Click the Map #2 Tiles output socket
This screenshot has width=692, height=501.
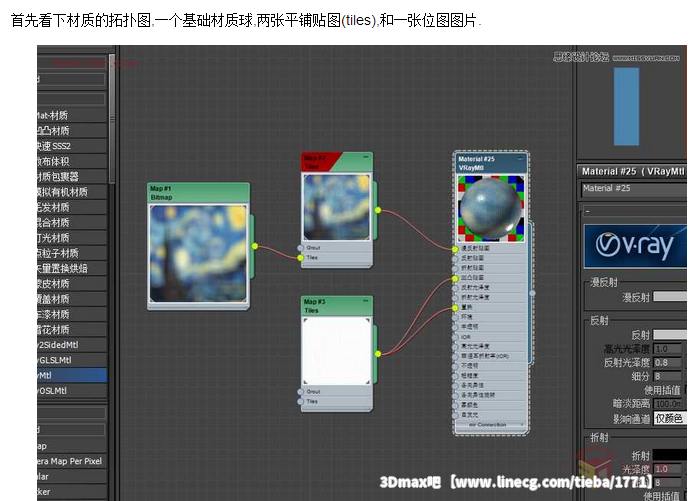[x=378, y=210]
